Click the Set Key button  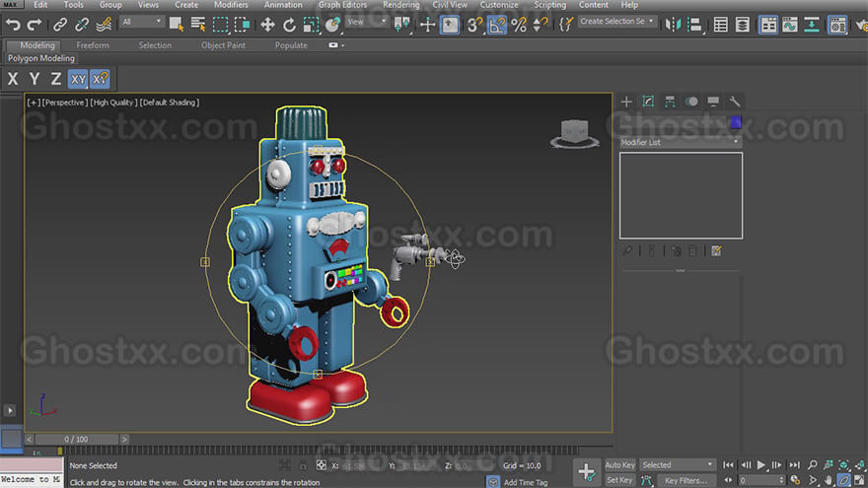(x=620, y=480)
